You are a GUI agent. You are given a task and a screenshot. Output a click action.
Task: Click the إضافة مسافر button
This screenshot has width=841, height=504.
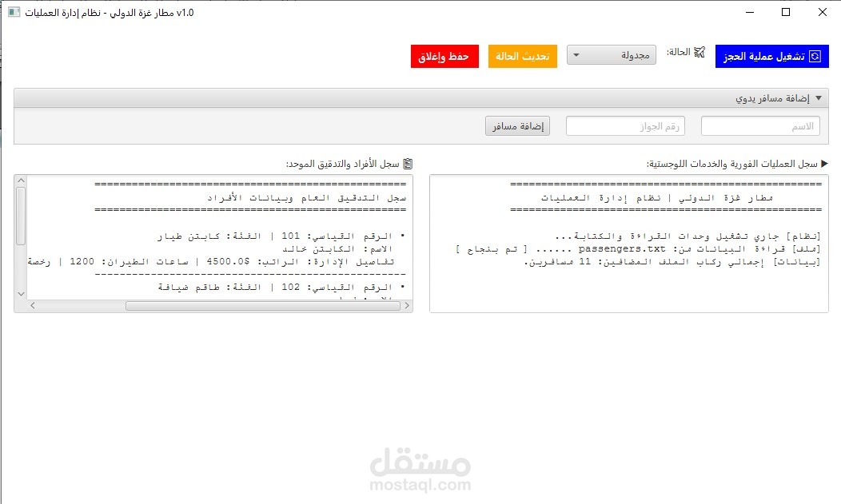pyautogui.click(x=517, y=126)
